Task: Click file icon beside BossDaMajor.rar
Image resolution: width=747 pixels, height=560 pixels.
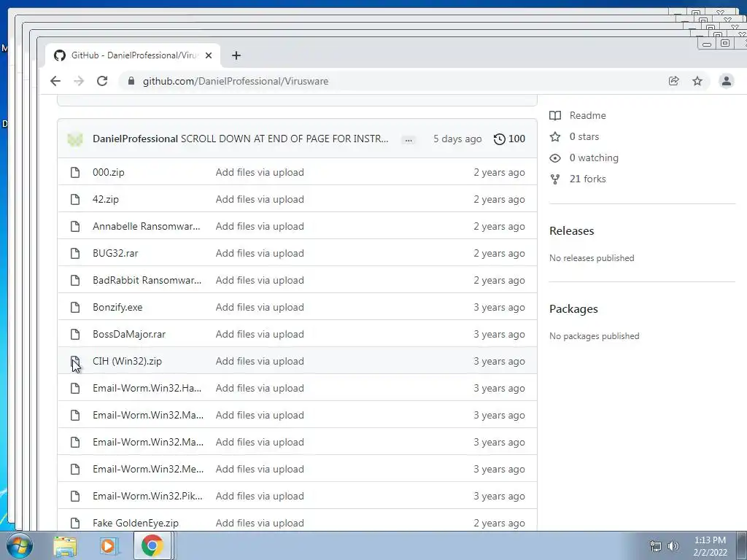Action: click(x=75, y=334)
